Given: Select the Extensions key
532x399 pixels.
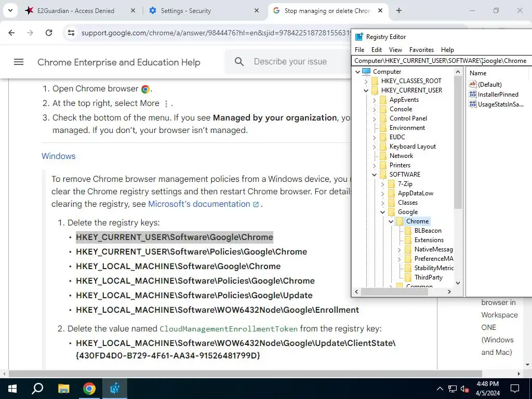Looking at the screenshot, I should [429, 240].
